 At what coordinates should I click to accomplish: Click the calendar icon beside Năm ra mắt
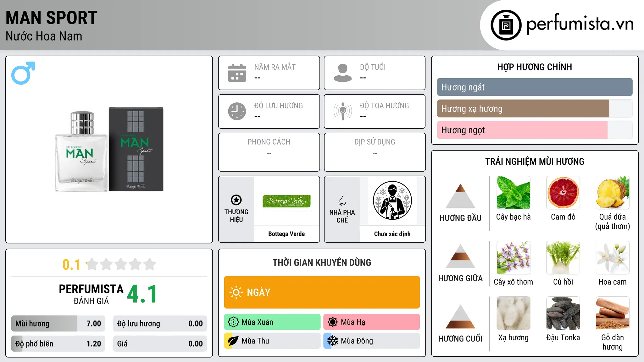click(237, 73)
